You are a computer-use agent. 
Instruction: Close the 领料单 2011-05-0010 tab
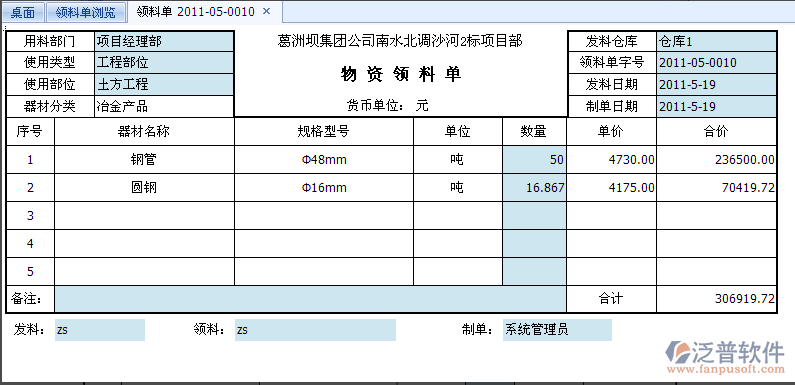(x=267, y=12)
